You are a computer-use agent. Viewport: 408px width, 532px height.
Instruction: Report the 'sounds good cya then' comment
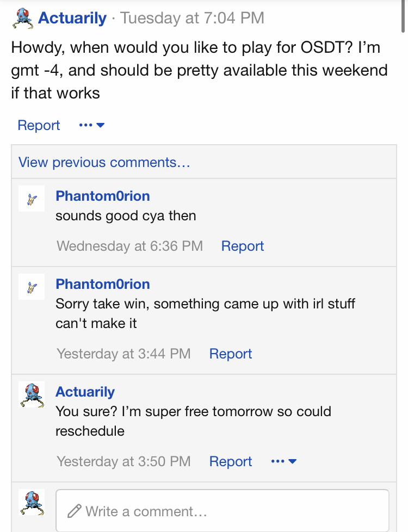[x=243, y=246]
